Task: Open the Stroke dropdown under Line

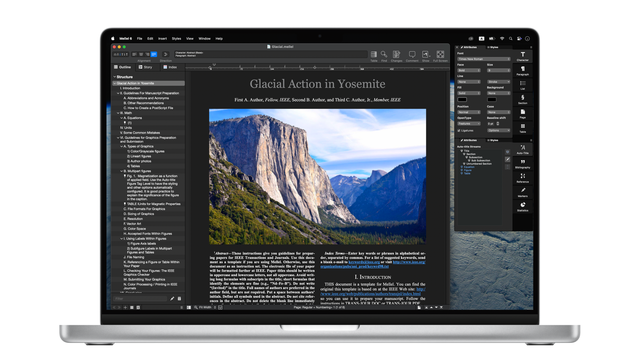Action: (498, 82)
